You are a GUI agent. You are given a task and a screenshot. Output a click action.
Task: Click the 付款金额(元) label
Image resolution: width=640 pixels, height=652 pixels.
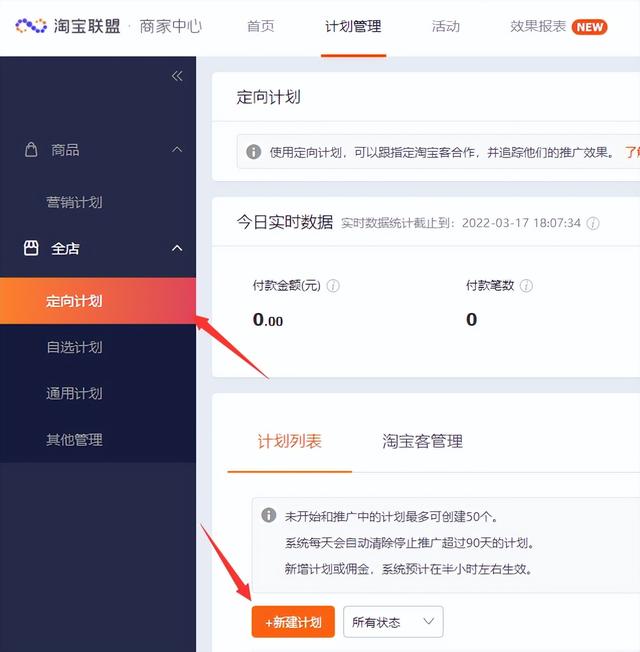[x=287, y=286]
